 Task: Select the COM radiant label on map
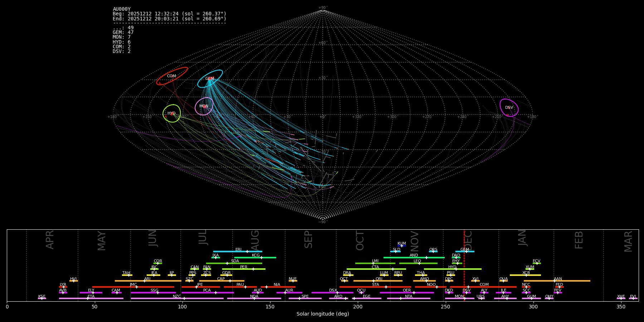point(171,76)
